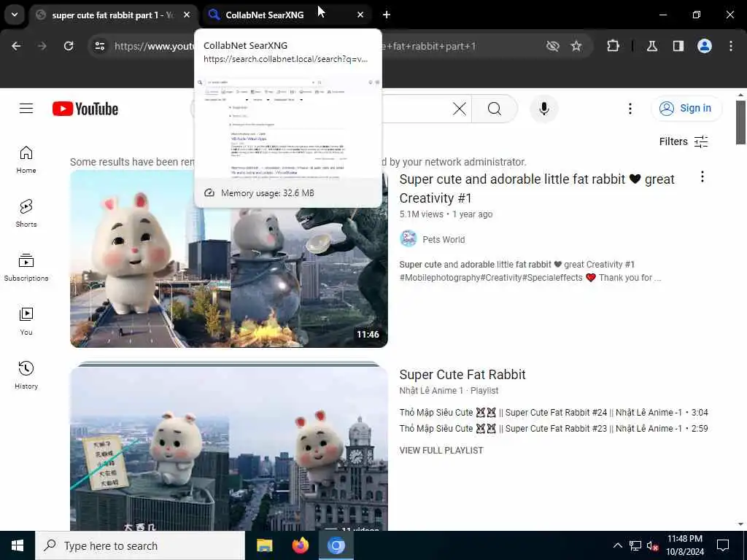Open action menu for Creativity #1 video
The width and height of the screenshot is (747, 560).
coord(703,177)
